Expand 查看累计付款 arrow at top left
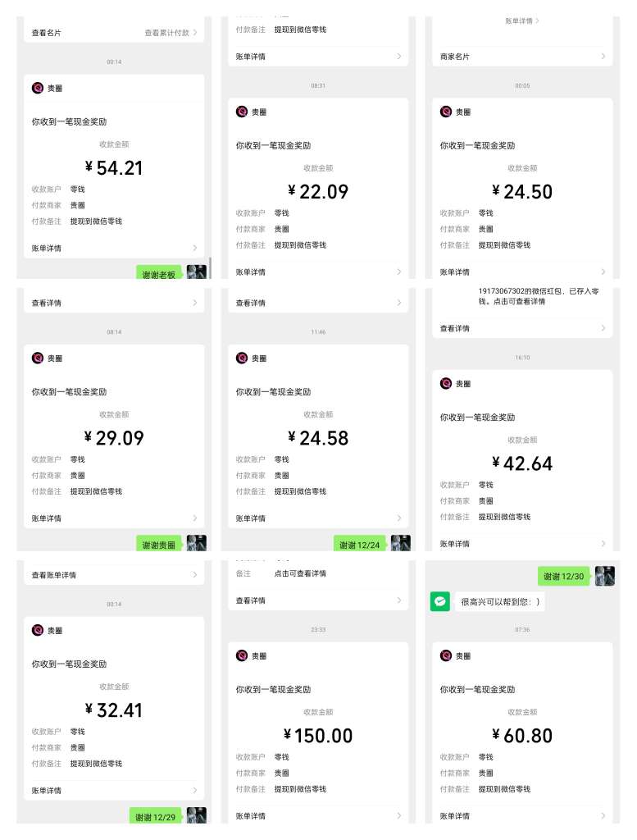This screenshot has width=637, height=840. click(x=195, y=33)
